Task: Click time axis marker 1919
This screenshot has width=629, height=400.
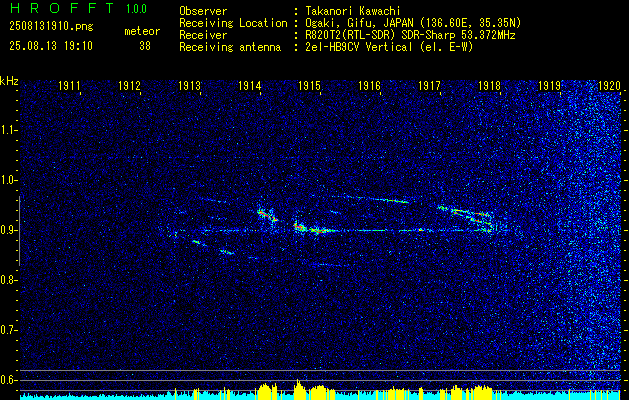Action: (x=549, y=85)
